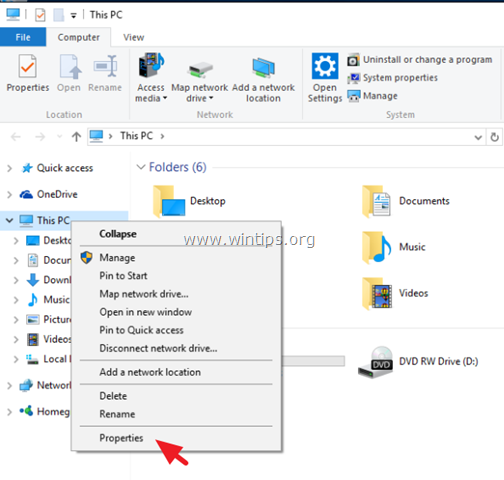504x480 pixels.
Task: Open the address bar history dropdown
Action: (x=478, y=137)
